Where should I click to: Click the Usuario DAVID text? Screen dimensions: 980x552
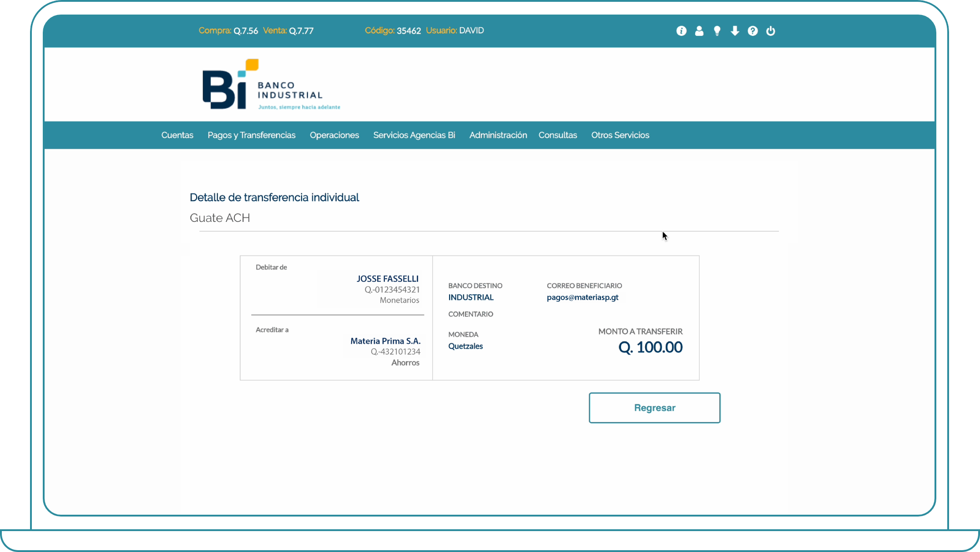tap(455, 30)
